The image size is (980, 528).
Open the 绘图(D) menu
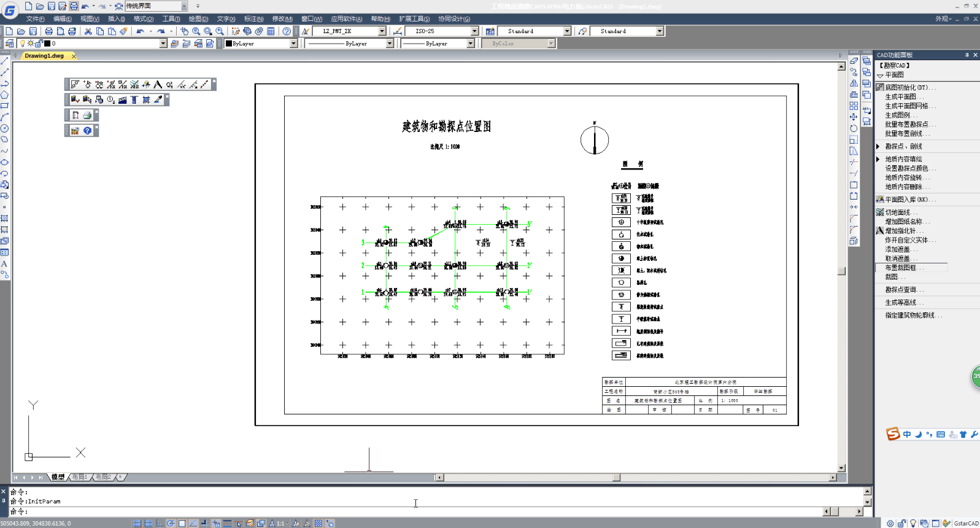click(198, 19)
